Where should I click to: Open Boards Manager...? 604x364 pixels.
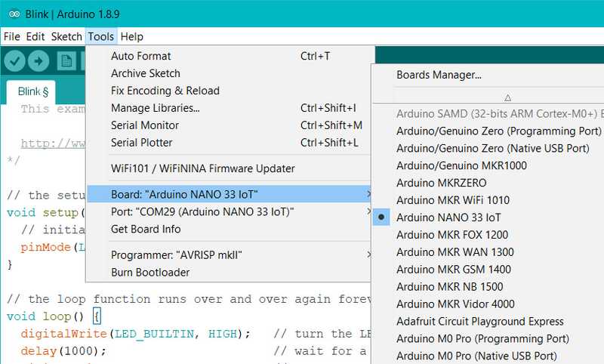coord(439,75)
